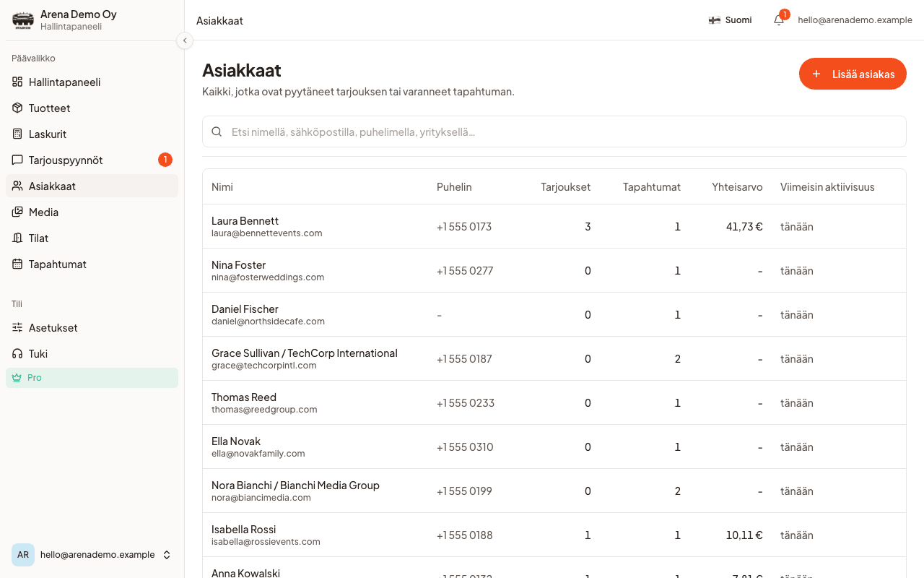Click the Tuki headphones icon
The width and height of the screenshot is (924, 578).
pyautogui.click(x=17, y=354)
